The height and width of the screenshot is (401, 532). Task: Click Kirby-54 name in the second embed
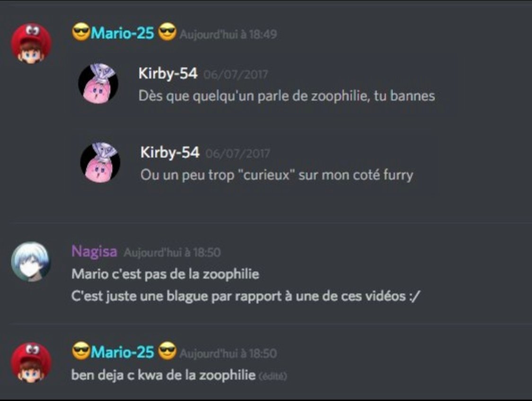[170, 153]
